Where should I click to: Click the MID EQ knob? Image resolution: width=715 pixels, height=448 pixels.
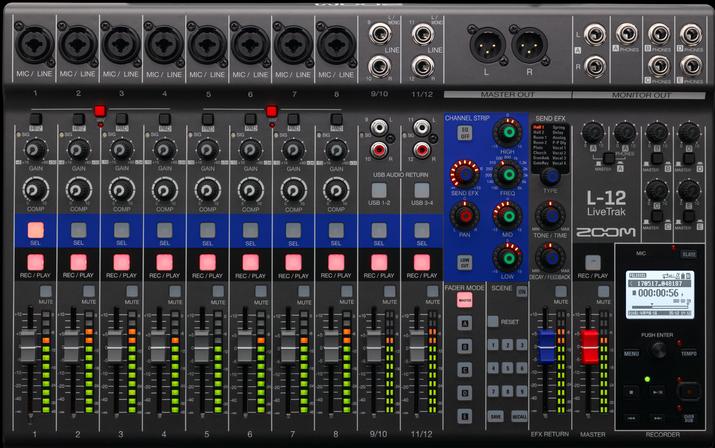tap(508, 216)
